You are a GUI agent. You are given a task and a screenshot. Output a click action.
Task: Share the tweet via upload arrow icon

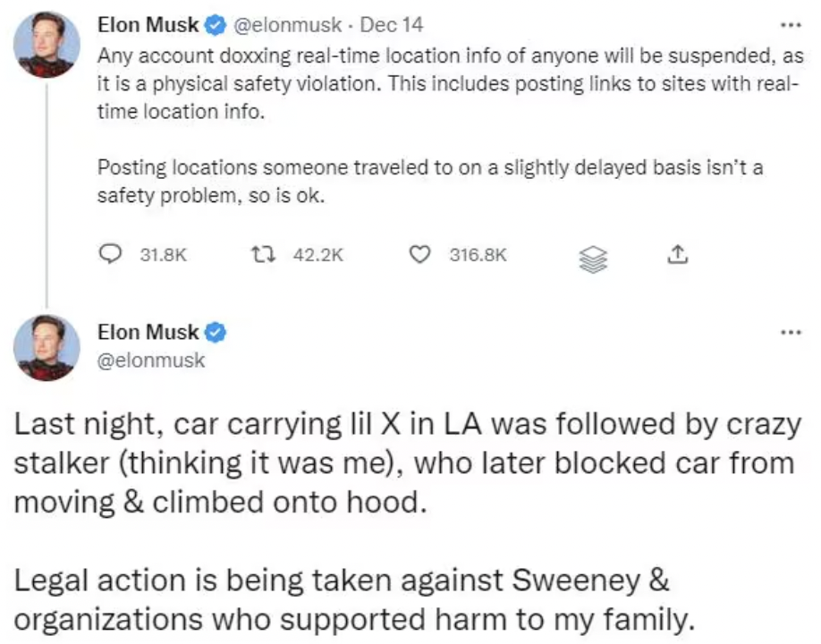pyautogui.click(x=676, y=255)
